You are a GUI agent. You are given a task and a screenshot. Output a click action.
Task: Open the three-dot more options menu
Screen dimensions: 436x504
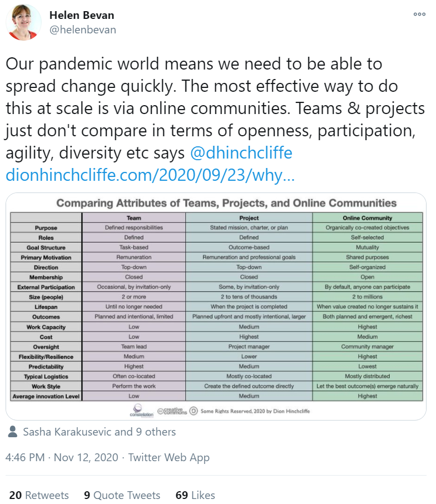tap(419, 14)
